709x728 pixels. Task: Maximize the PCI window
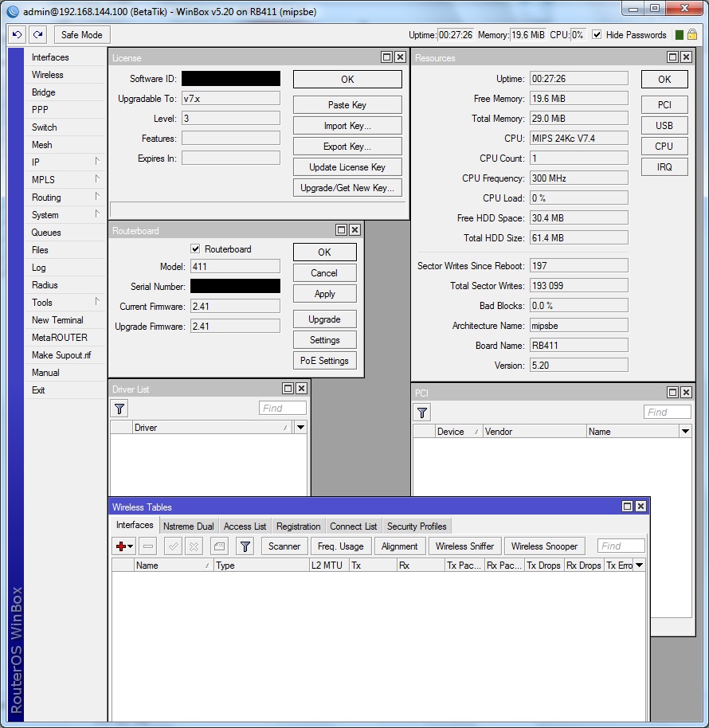(672, 393)
